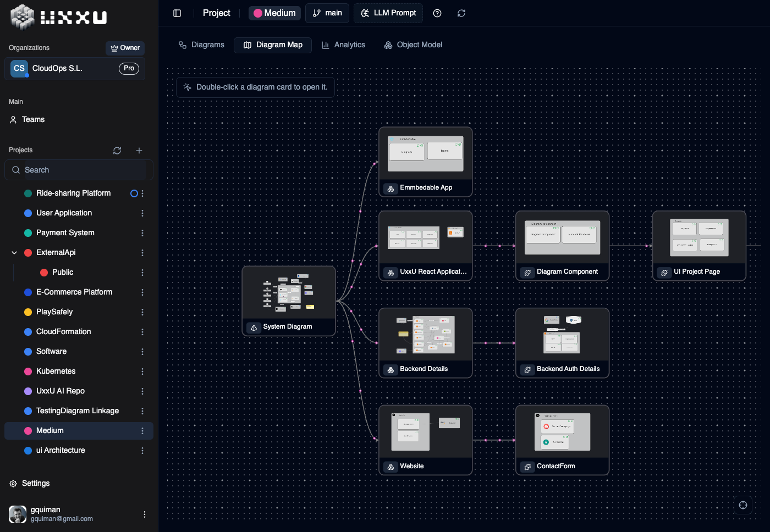This screenshot has width=770, height=532.
Task: Switch to the Object Model tab
Action: [x=413, y=45]
